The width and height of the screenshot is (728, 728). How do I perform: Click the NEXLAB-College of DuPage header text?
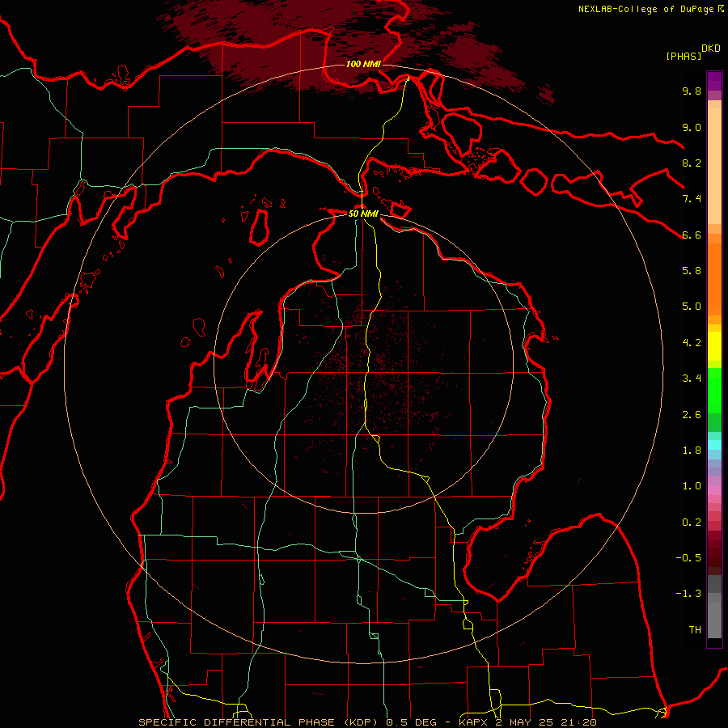point(646,9)
